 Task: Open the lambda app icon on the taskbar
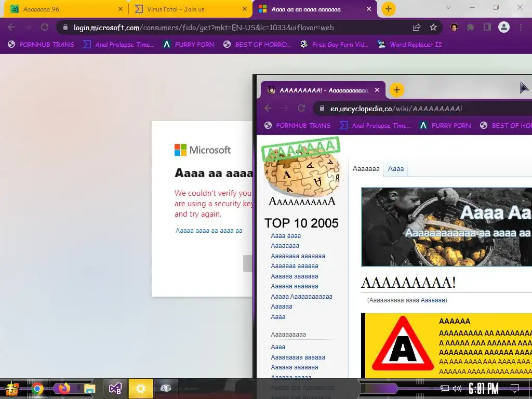[x=166, y=389]
